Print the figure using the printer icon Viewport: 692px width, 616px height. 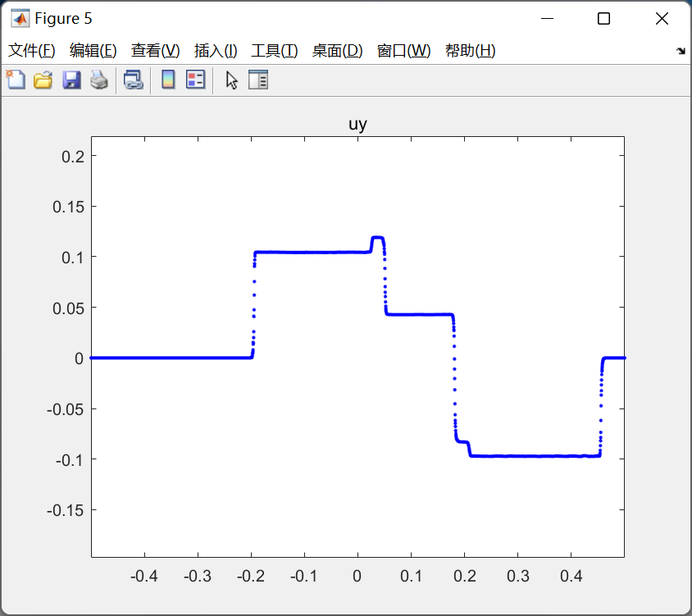point(99,80)
